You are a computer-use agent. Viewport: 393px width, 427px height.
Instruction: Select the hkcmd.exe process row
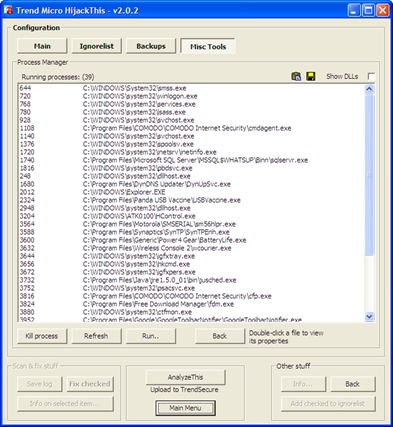click(192, 264)
